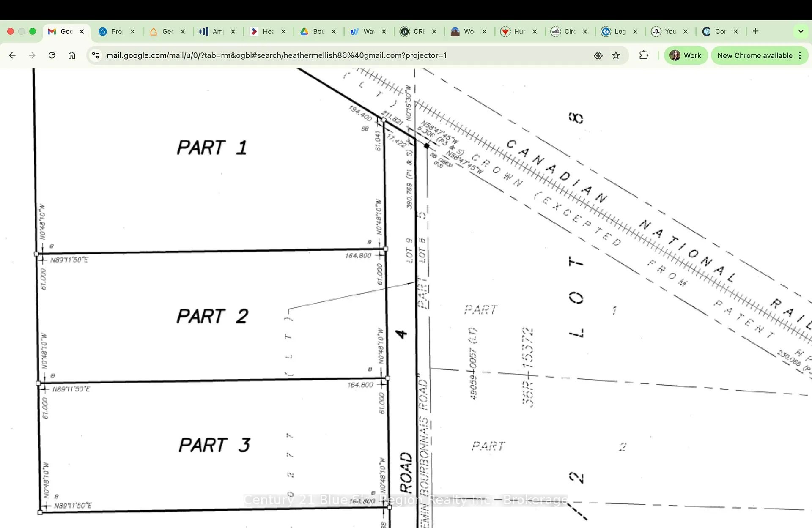
Task: Close the 'Bou' Google Drive tab
Action: tap(334, 31)
